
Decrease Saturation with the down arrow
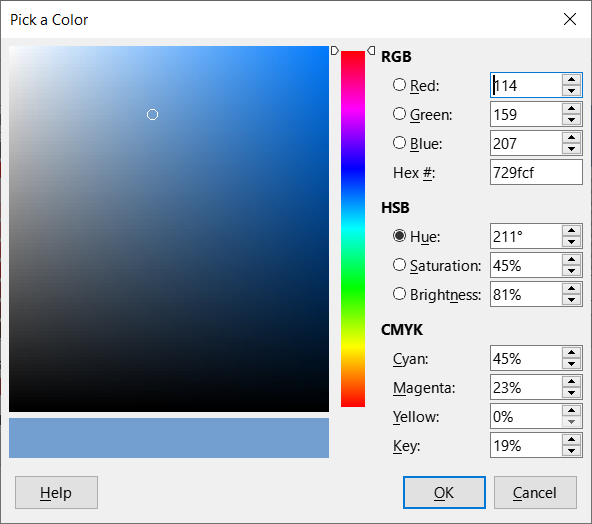pyautogui.click(x=571, y=271)
